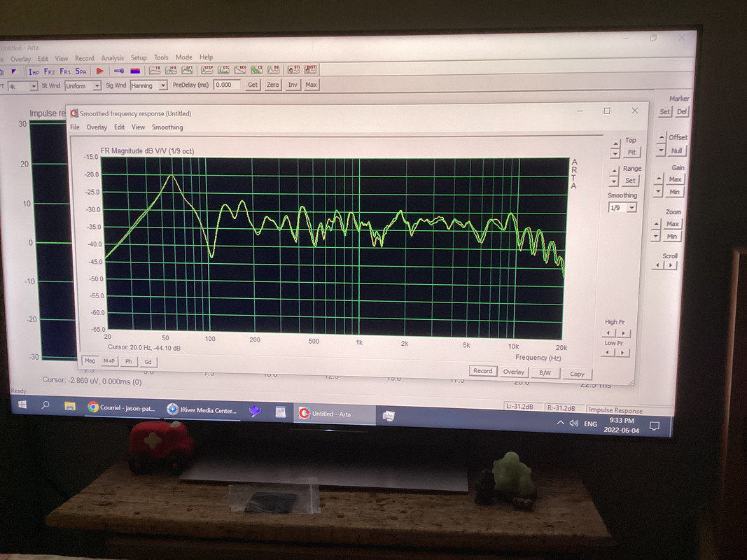The image size is (747, 560).
Task: Click the blue and red level meter icon
Action: coord(135,71)
